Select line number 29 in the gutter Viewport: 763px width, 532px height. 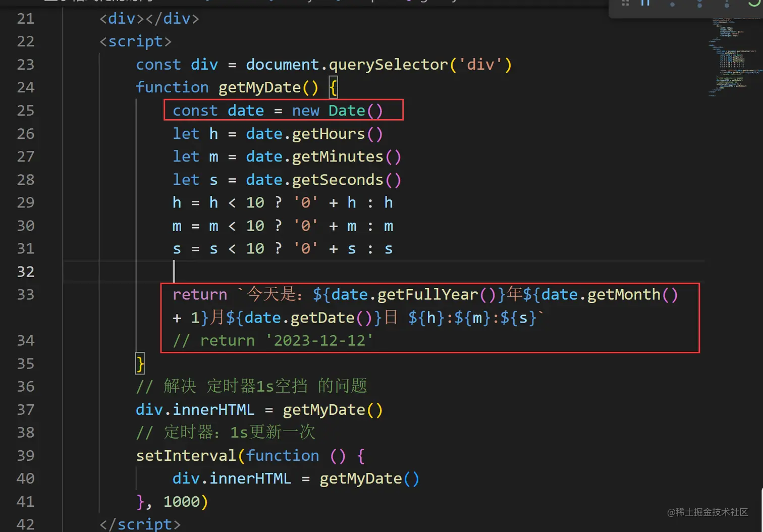pos(26,202)
